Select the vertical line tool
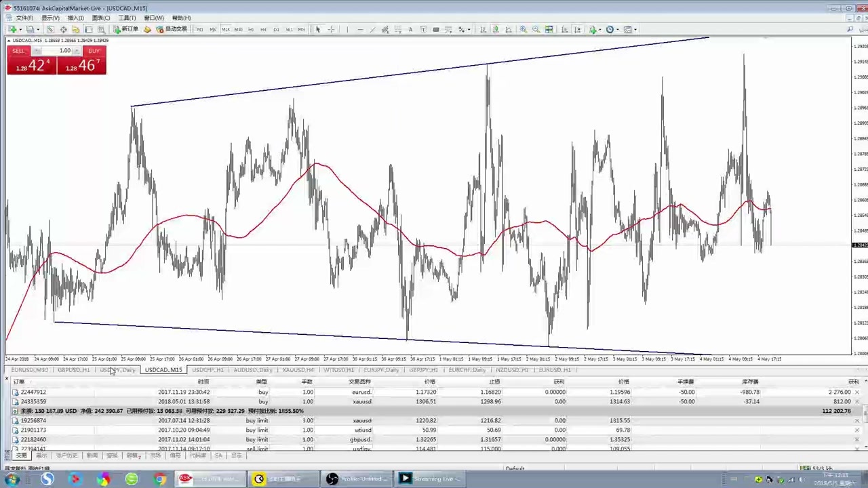This screenshot has height=488, width=868. point(347,29)
